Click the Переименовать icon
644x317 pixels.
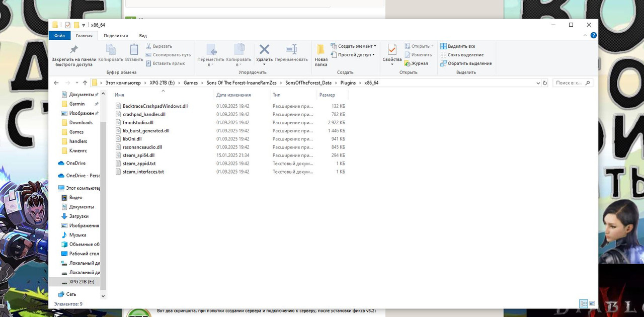(291, 49)
